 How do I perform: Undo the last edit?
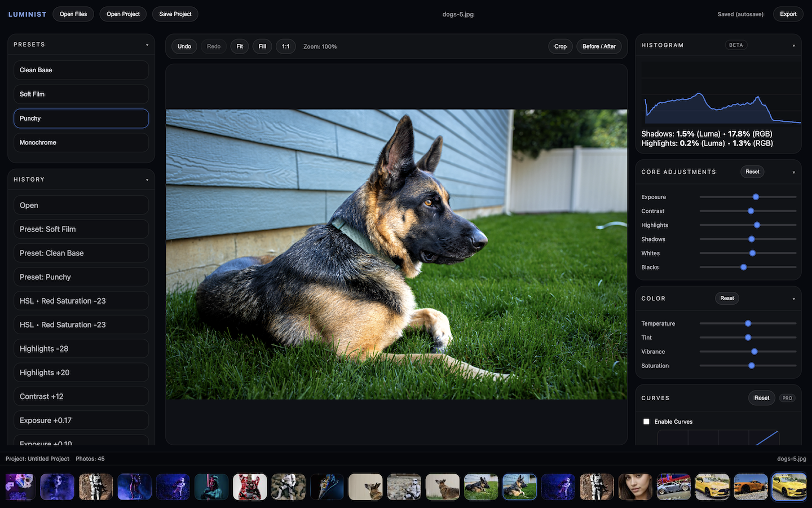[x=184, y=46]
